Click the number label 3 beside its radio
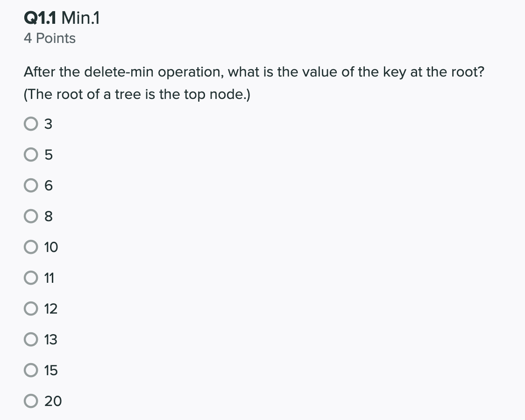The height and width of the screenshot is (420, 525). tap(48, 124)
